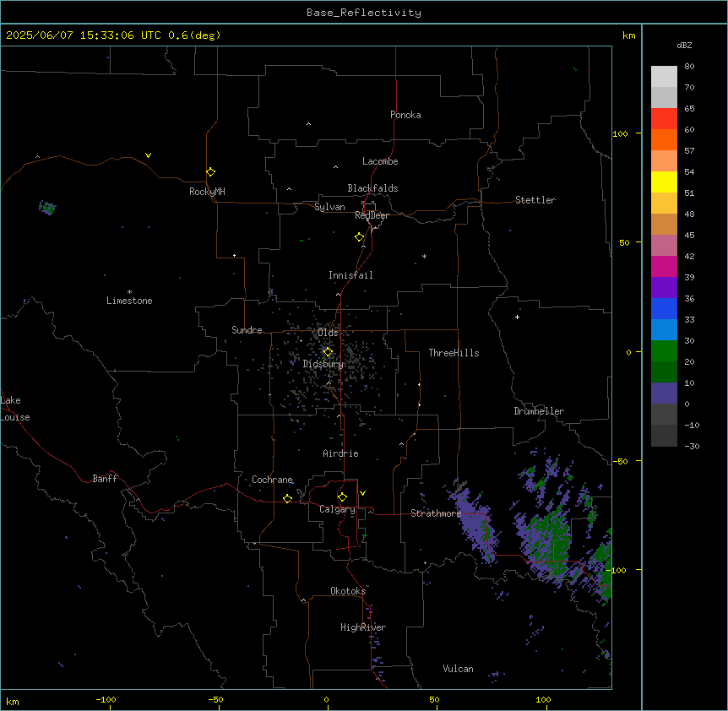
Task: Click the Base_Reflectivity title
Action: click(364, 13)
